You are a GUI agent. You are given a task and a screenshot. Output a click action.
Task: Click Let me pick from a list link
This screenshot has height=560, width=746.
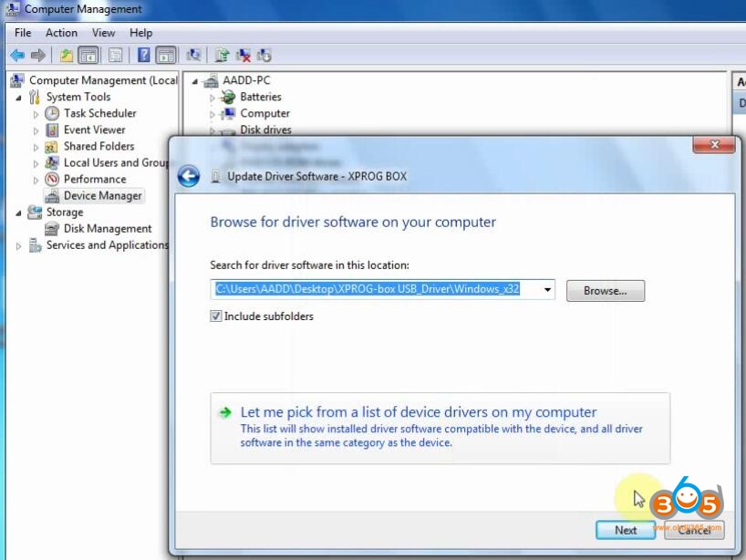[440, 428]
